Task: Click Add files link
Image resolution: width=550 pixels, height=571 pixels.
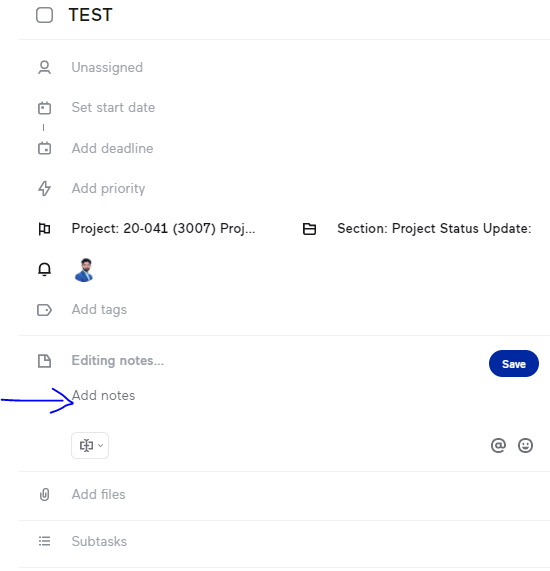Action: pos(98,495)
